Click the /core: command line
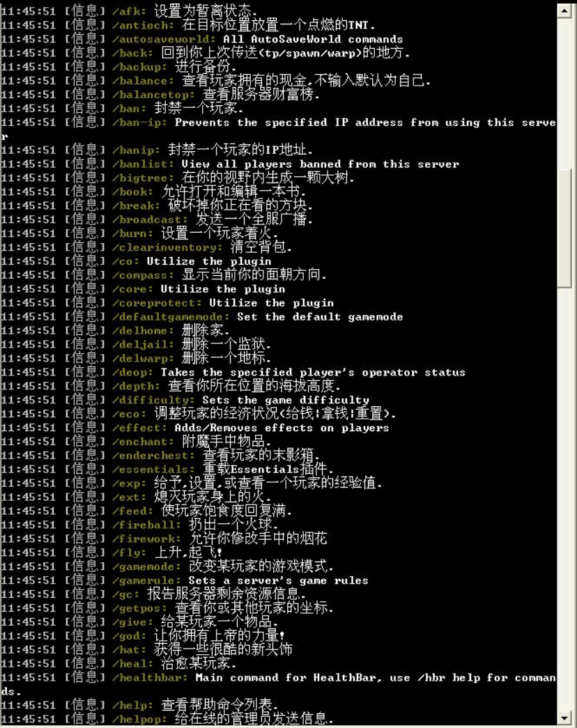Screen dimensions: 577x728 click(143, 289)
